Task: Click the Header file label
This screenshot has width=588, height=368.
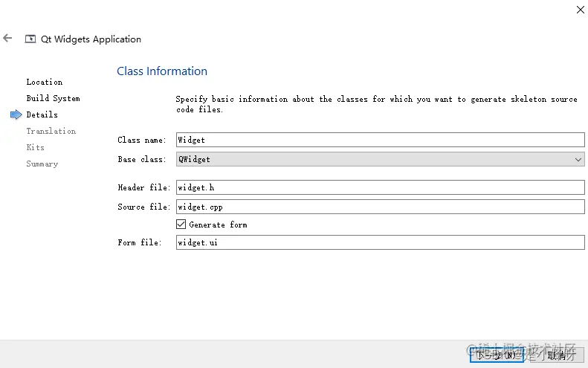Action: pos(143,187)
